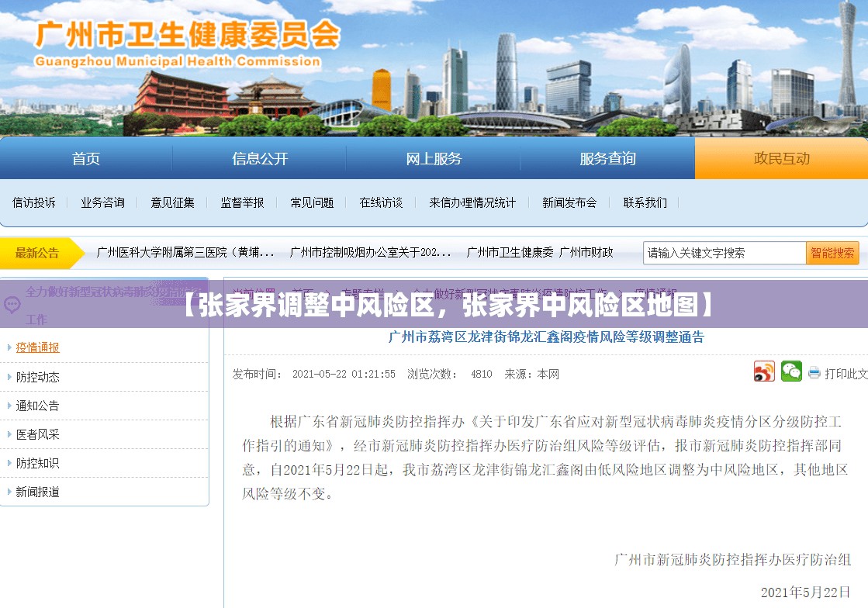Open announcement 广州市卫生健康委 广州市财政
The height and width of the screenshot is (608, 868).
[540, 252]
